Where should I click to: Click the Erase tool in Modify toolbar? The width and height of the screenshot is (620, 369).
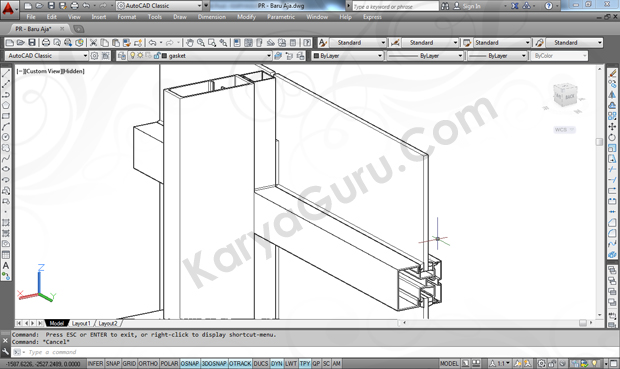pos(612,73)
